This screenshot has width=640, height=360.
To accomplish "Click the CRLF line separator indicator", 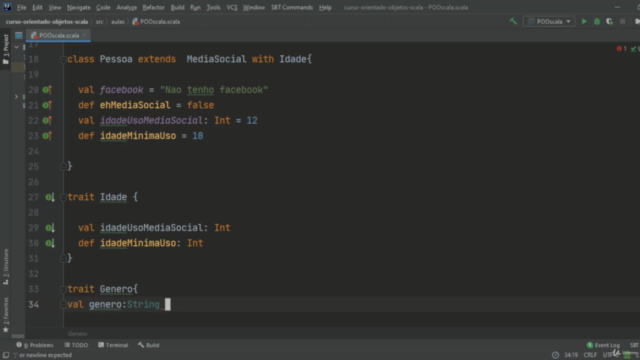I will [590, 355].
